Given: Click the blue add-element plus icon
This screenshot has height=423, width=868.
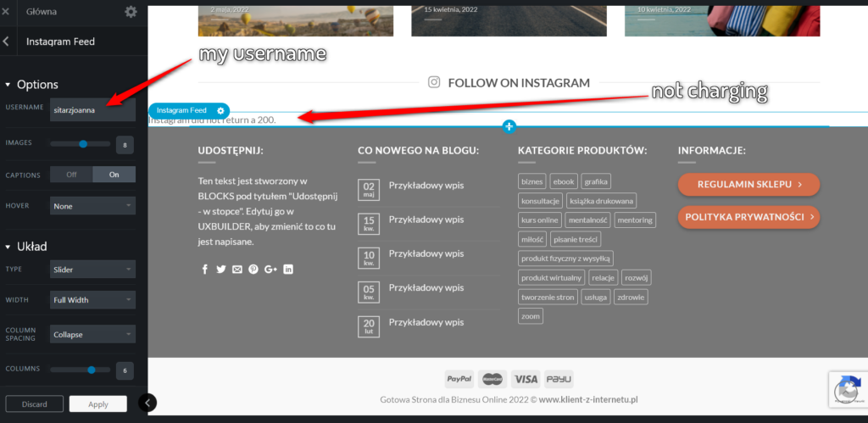Looking at the screenshot, I should pyautogui.click(x=509, y=126).
